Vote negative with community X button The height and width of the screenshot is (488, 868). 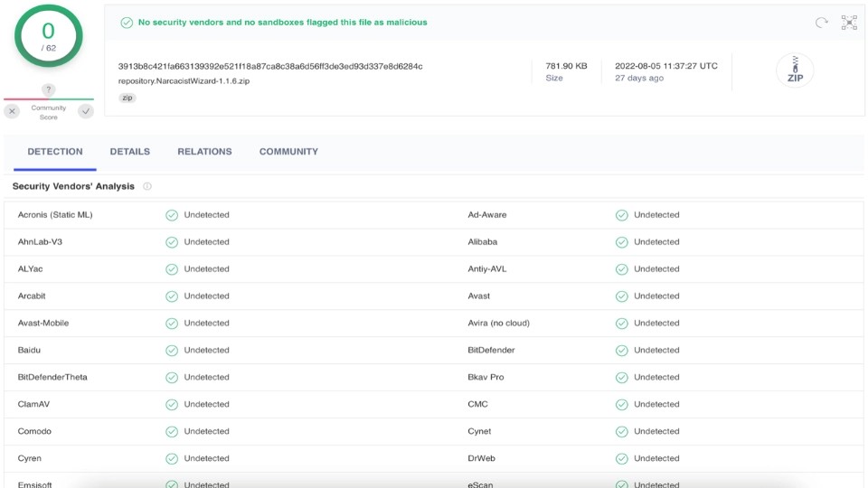(12, 111)
